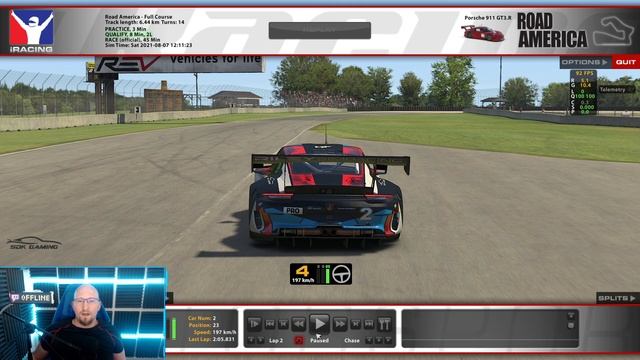The height and width of the screenshot is (360, 640).
Task: Click the red record button
Action: point(299,340)
